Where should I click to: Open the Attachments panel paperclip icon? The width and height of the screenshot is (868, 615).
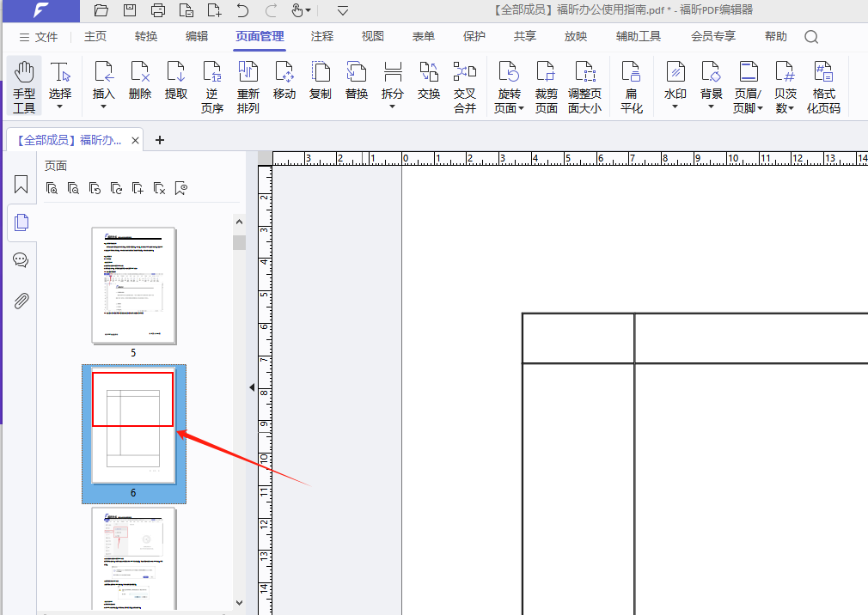pyautogui.click(x=21, y=301)
